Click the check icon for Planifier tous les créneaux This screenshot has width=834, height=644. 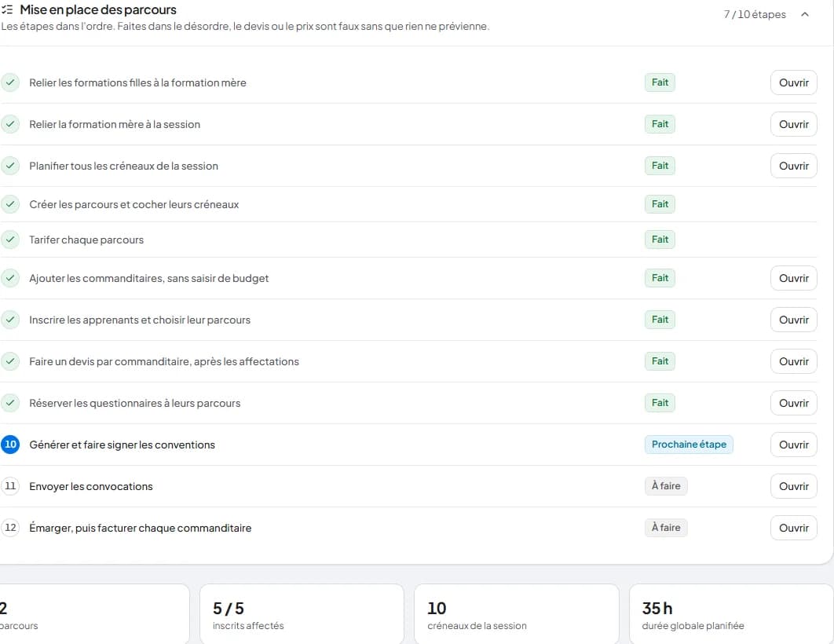(x=10, y=166)
